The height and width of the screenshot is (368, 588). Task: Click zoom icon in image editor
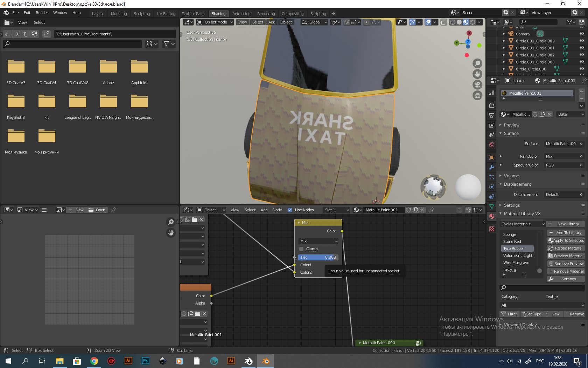point(171,222)
